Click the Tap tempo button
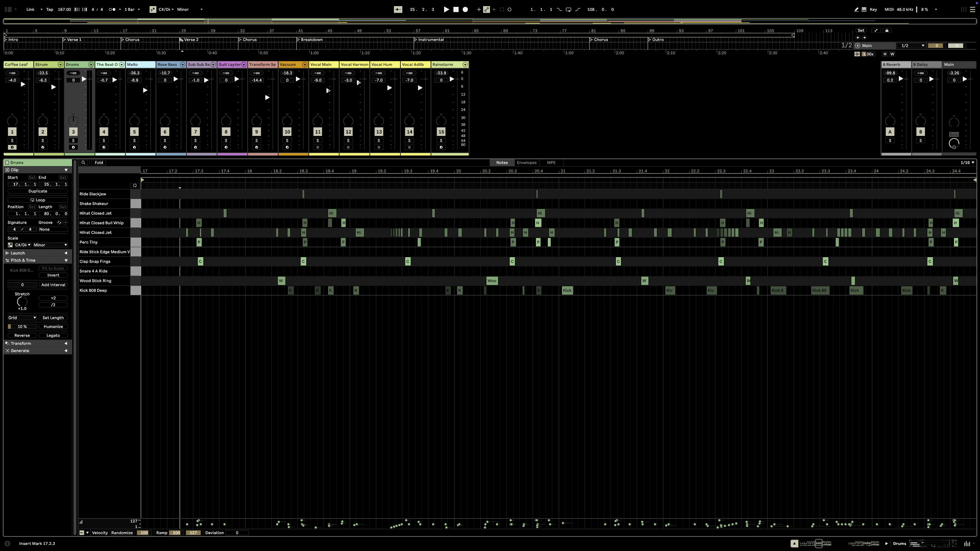Image resolution: width=980 pixels, height=551 pixels. coord(50,10)
